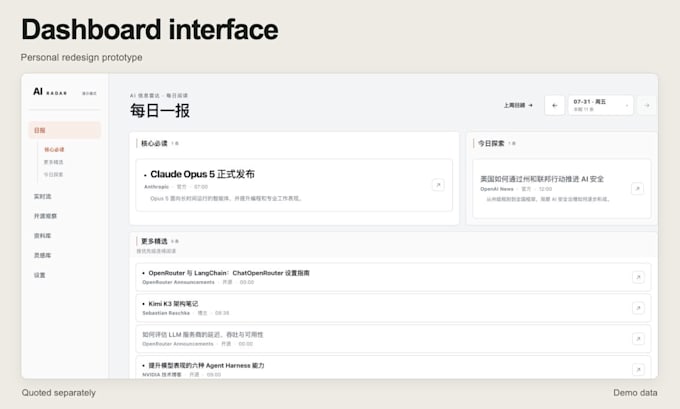Open the 07-31 周五 date picker dropdown
Viewport: 680px width, 409px height.
(x=601, y=105)
